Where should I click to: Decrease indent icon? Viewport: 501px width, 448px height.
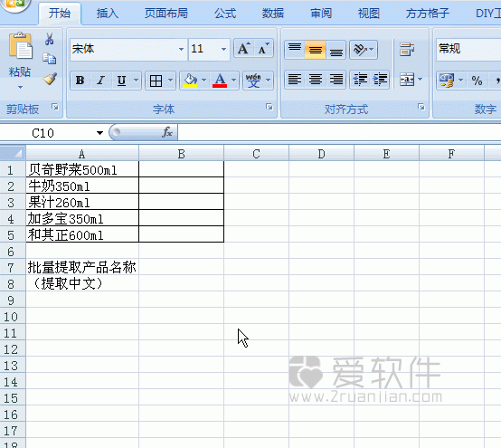[x=360, y=80]
